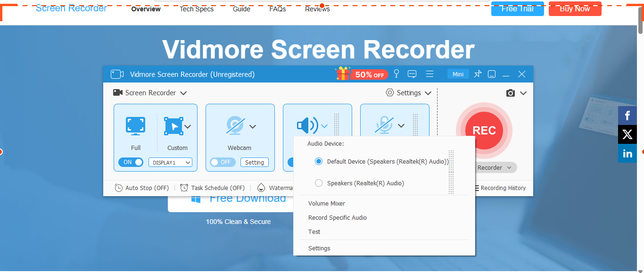Open the DISPLAY1 selection dropdown
The width and height of the screenshot is (644, 273).
point(171,162)
